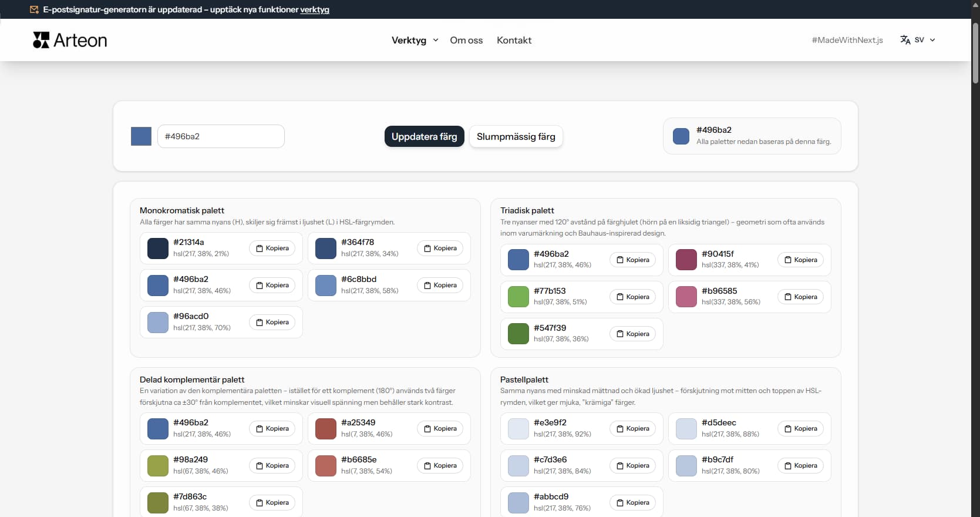The width and height of the screenshot is (980, 517).
Task: Click the chevron next to Verktyg
Action: [x=436, y=41]
